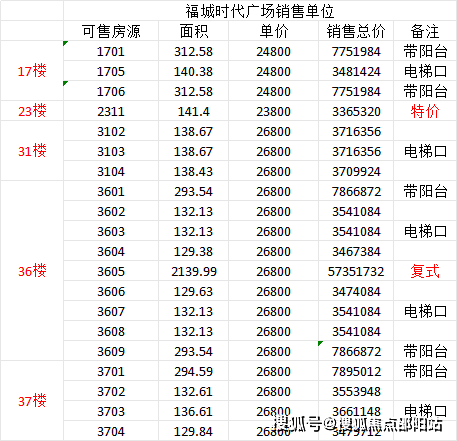Screen dimensions: 457x441
Task: Click unit price 23800 cell
Action: [x=273, y=111]
